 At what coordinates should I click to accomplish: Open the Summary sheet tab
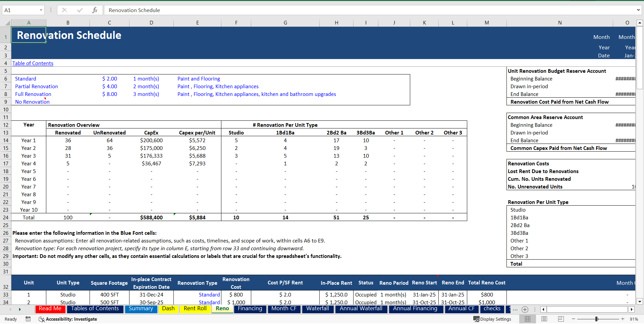(x=141, y=309)
